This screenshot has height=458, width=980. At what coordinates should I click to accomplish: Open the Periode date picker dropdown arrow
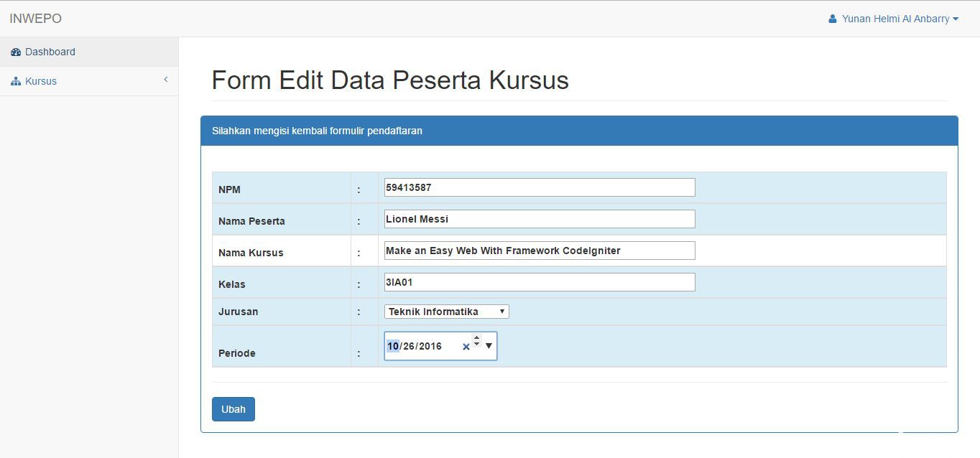(x=489, y=345)
